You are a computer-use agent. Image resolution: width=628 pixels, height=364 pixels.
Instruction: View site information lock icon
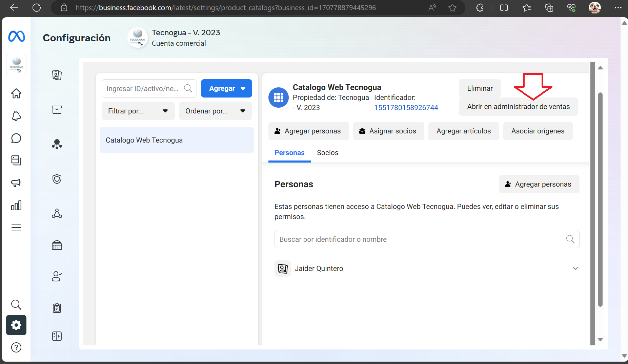64,7
